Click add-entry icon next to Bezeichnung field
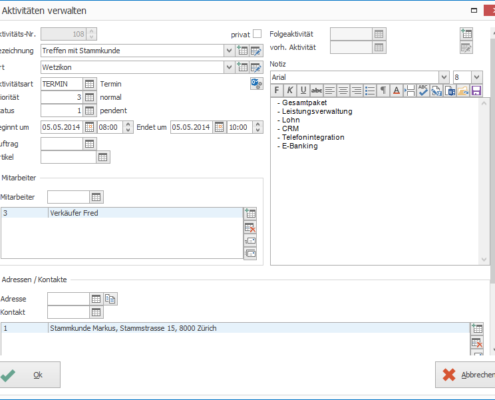The image size is (495, 400). pyautogui.click(x=243, y=51)
